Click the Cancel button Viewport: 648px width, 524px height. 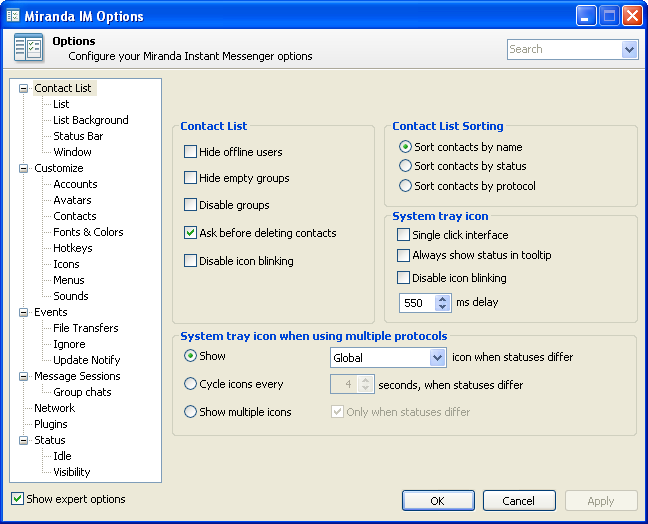519,501
